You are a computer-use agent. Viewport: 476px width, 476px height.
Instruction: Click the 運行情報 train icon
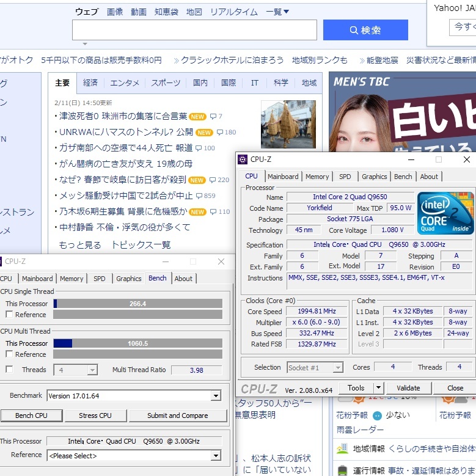coord(342,470)
